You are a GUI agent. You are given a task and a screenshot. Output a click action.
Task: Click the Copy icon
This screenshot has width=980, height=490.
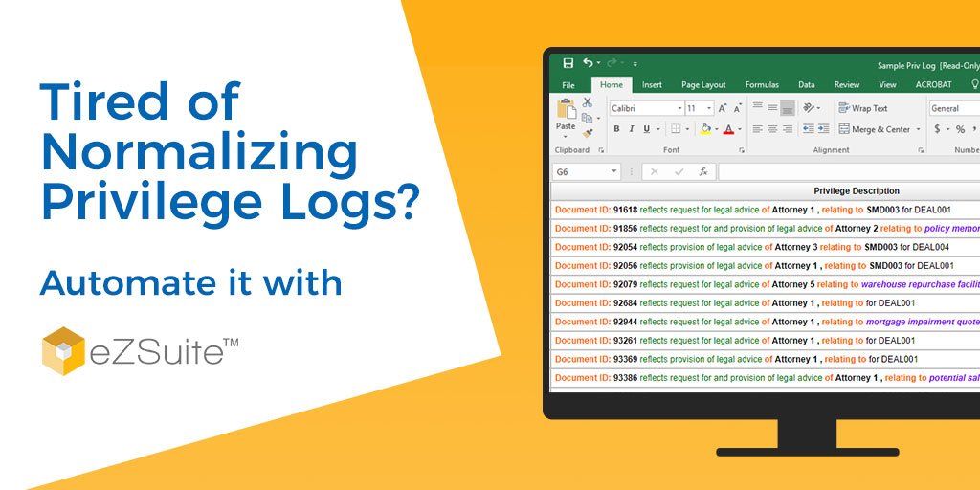coord(587,118)
